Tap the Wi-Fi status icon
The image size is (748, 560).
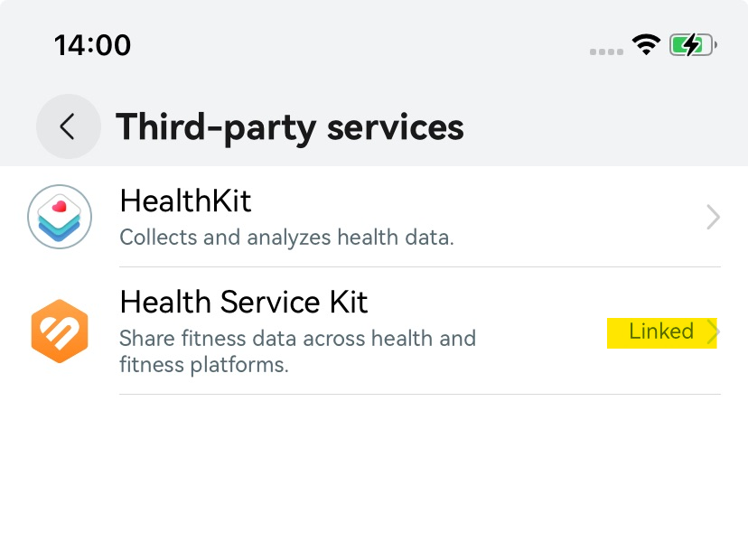tap(646, 45)
